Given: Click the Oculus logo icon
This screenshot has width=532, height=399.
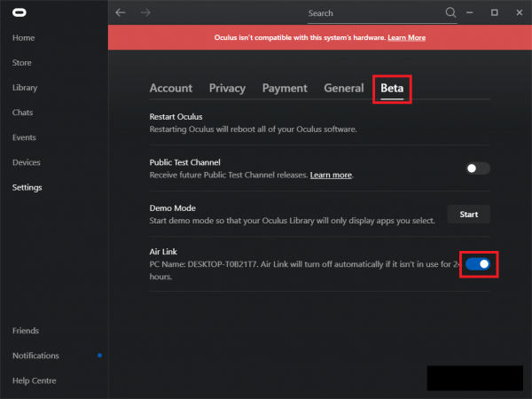Looking at the screenshot, I should (19, 13).
